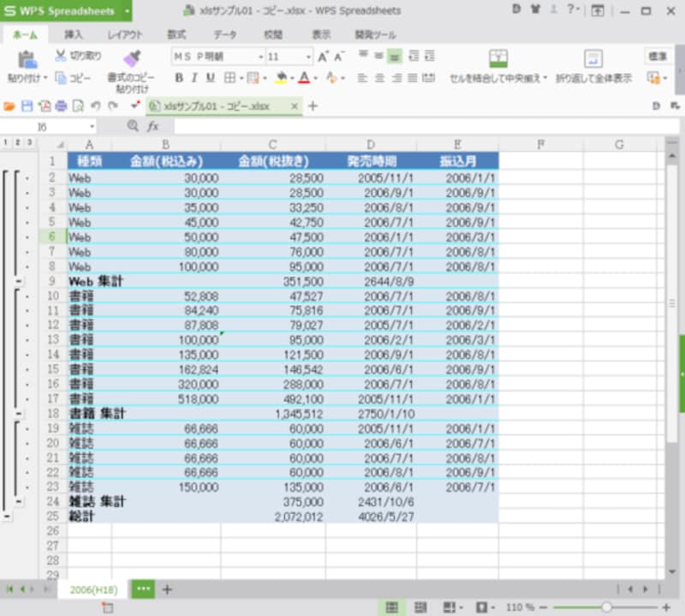Image resolution: width=685 pixels, height=616 pixels.
Task: Apply the fill color to selected cells
Action: (280, 79)
